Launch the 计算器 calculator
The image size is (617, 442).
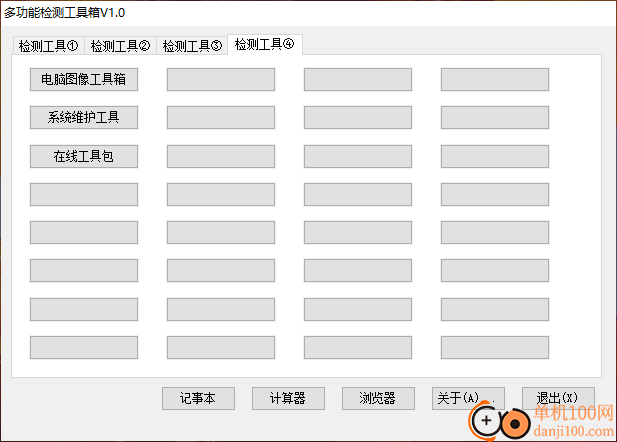click(x=288, y=398)
